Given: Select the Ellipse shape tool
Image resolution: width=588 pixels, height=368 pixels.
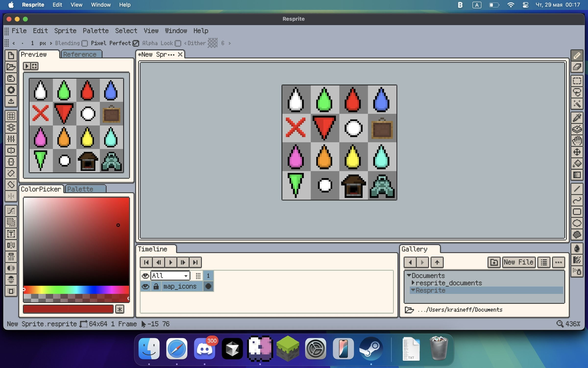Looking at the screenshot, I should (x=577, y=223).
